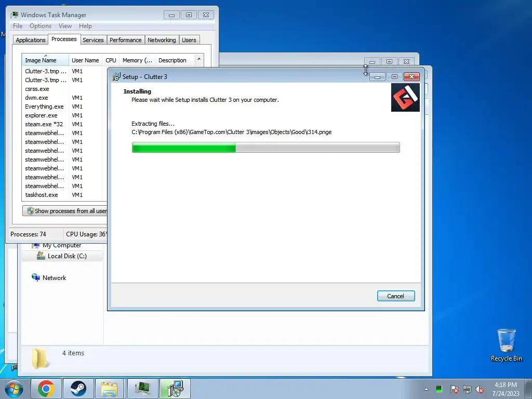Maximize the Windows Task Manager window
This screenshot has width=532, height=399.
click(x=189, y=15)
